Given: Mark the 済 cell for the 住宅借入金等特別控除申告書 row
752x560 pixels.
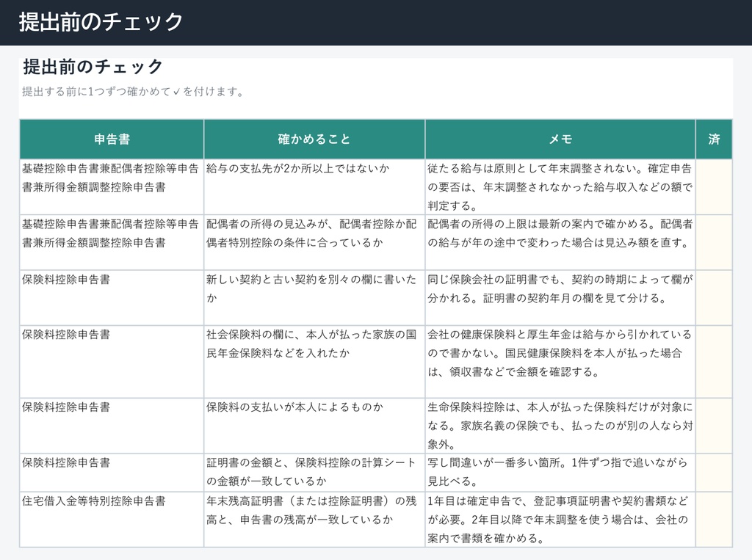Looking at the screenshot, I should click(714, 519).
